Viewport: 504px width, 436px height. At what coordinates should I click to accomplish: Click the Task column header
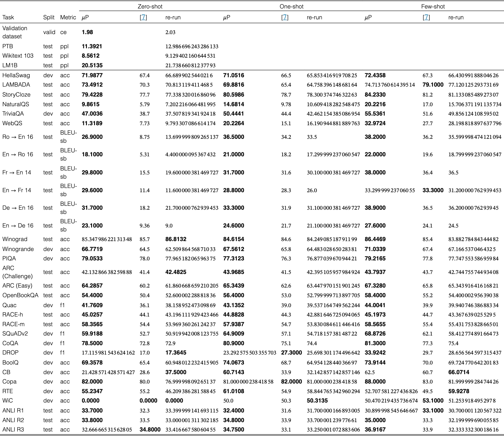point(8,18)
